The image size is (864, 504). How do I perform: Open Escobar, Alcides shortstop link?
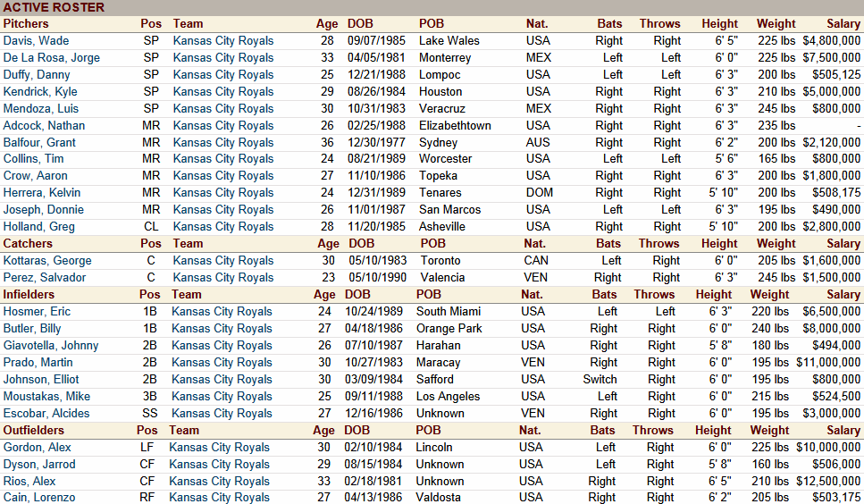[x=46, y=414]
